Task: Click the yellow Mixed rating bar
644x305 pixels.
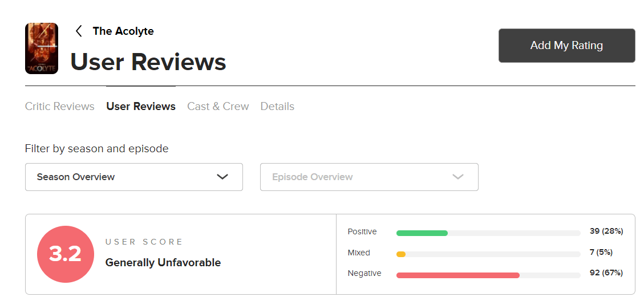Action: click(401, 254)
